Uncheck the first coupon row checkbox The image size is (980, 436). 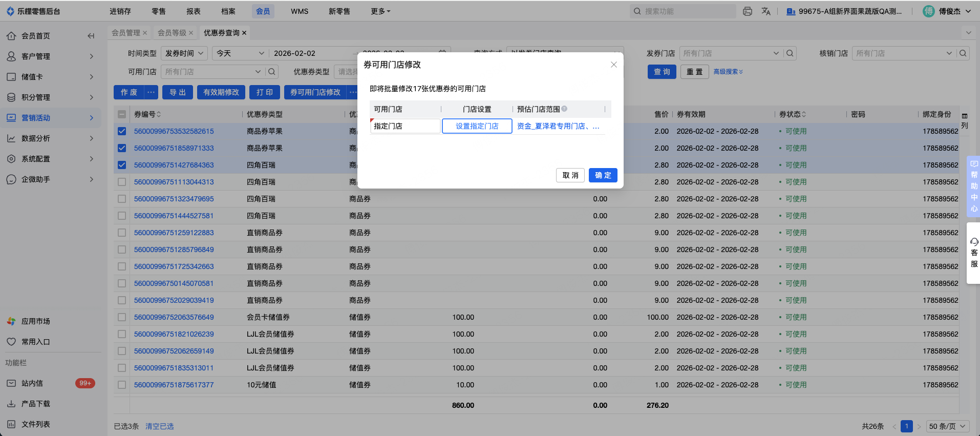click(x=122, y=131)
